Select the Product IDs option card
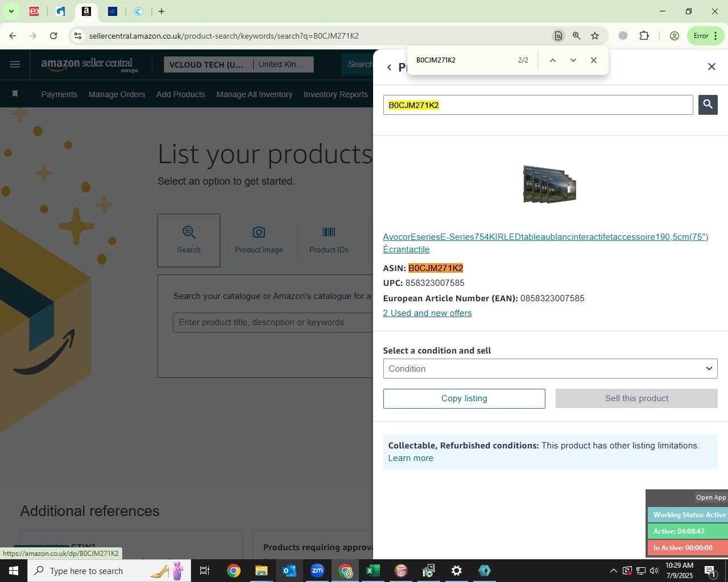Viewport: 728px width, 582px height. tap(329, 240)
